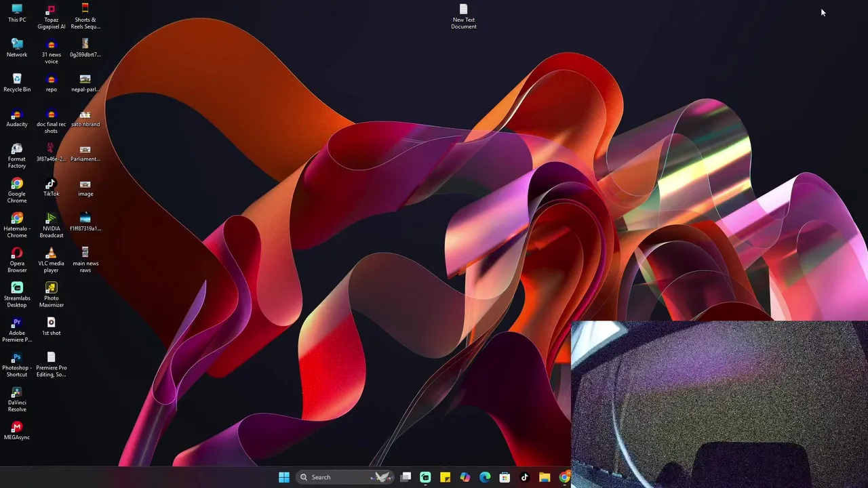Click the webcam overlay preview

[x=719, y=405]
